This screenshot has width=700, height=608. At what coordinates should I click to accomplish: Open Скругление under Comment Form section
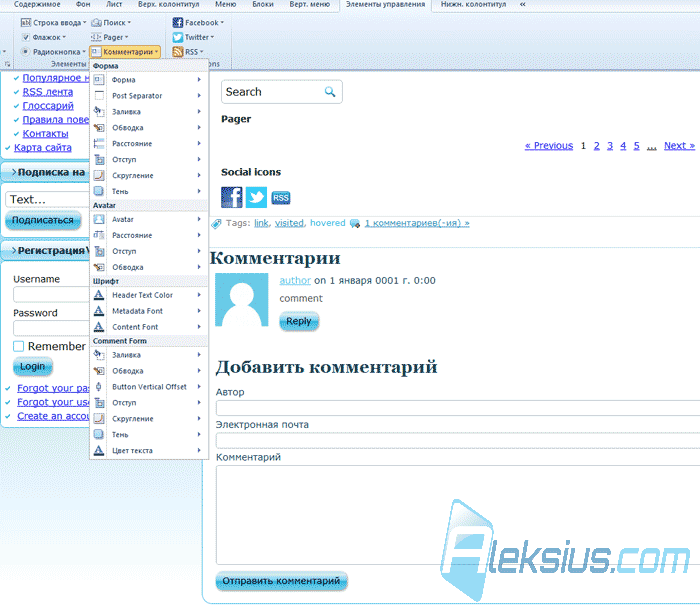tap(148, 419)
